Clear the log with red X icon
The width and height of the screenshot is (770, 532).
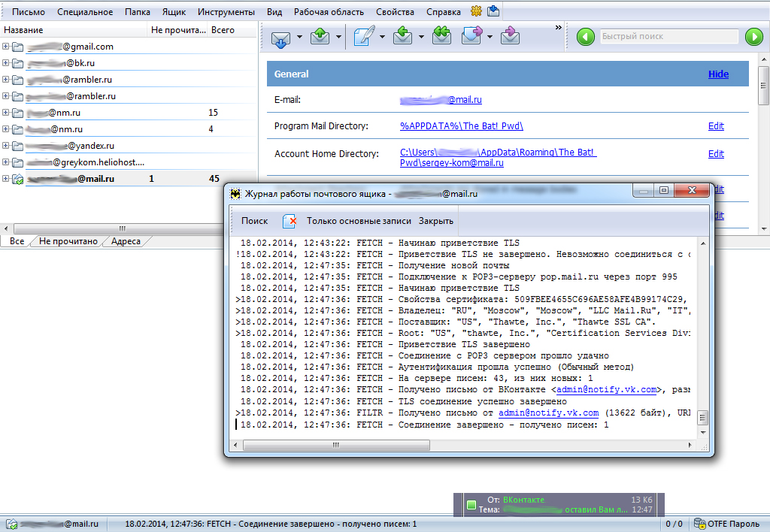tap(290, 221)
